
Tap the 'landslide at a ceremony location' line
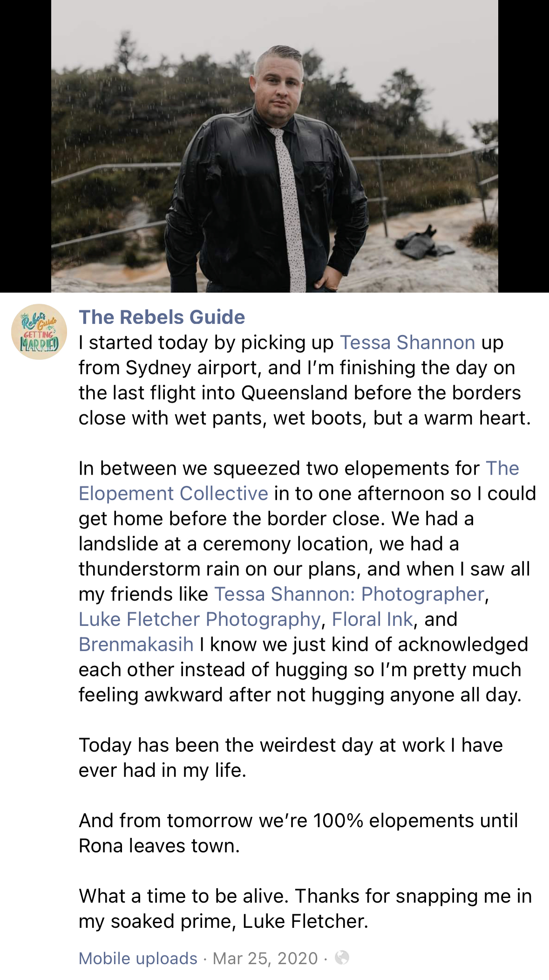click(x=268, y=544)
